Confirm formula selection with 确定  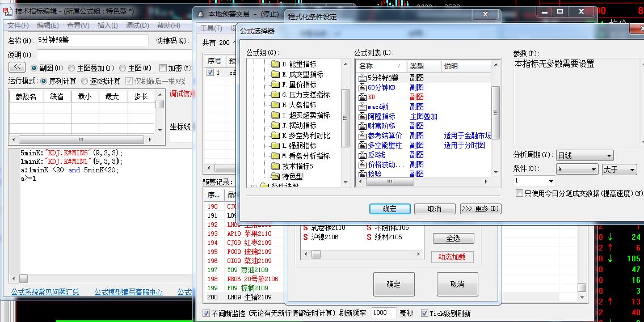(390, 209)
